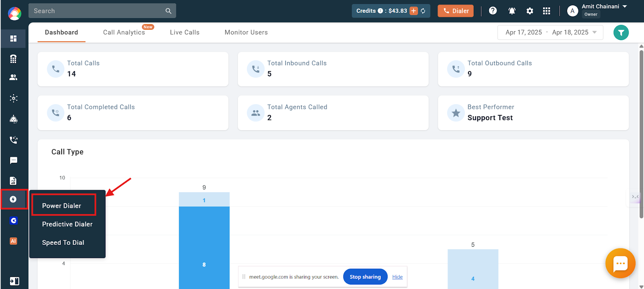Click the Support Test performer name
The width and height of the screenshot is (644, 289).
coord(490,118)
